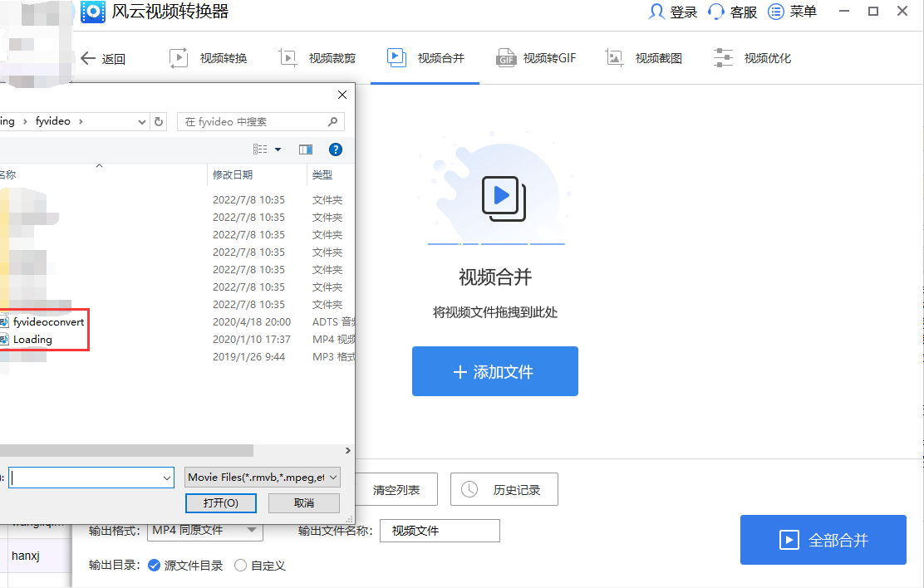Click the 视频合并 merge icon in toolbar

(x=396, y=57)
